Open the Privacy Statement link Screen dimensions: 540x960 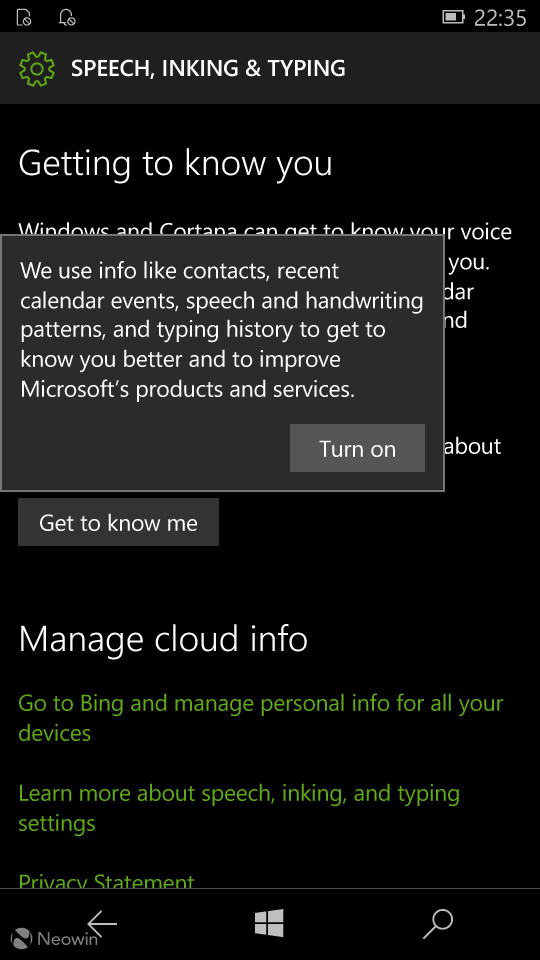(107, 881)
